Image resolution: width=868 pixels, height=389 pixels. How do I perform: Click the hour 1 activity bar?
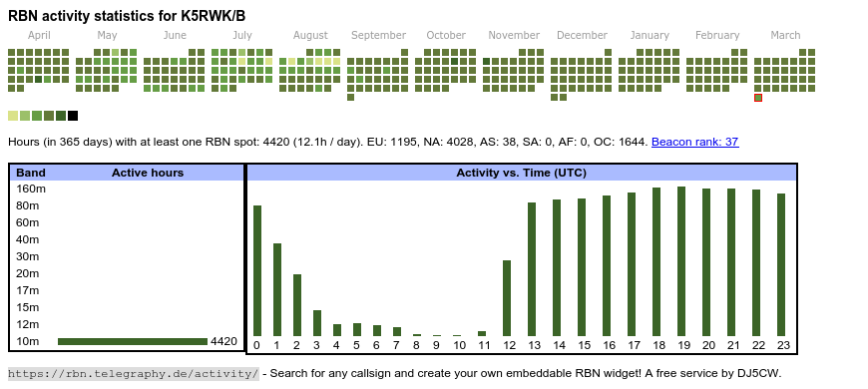tap(277, 289)
